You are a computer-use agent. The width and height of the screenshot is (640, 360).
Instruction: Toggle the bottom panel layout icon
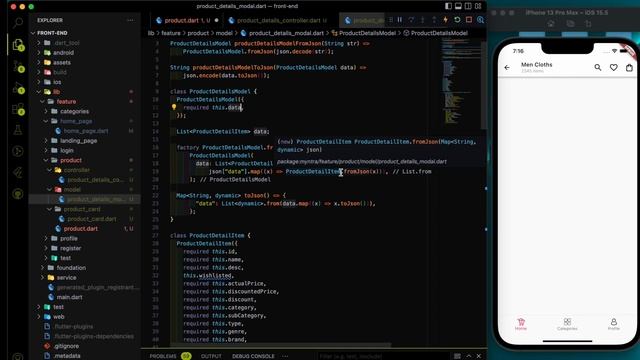click(458, 6)
